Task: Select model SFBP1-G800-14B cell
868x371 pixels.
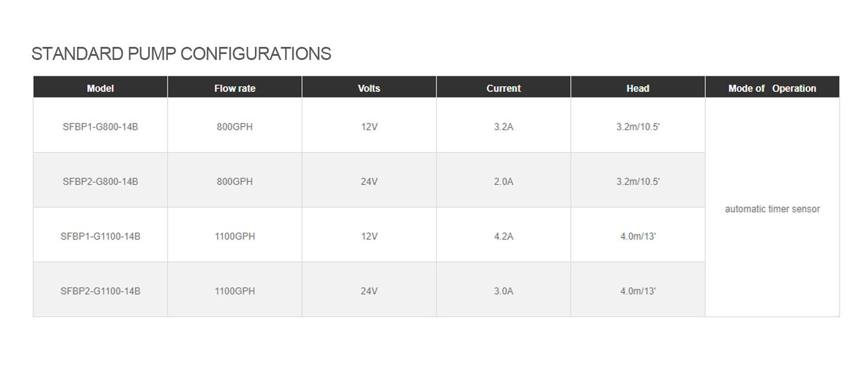Action: tap(100, 126)
